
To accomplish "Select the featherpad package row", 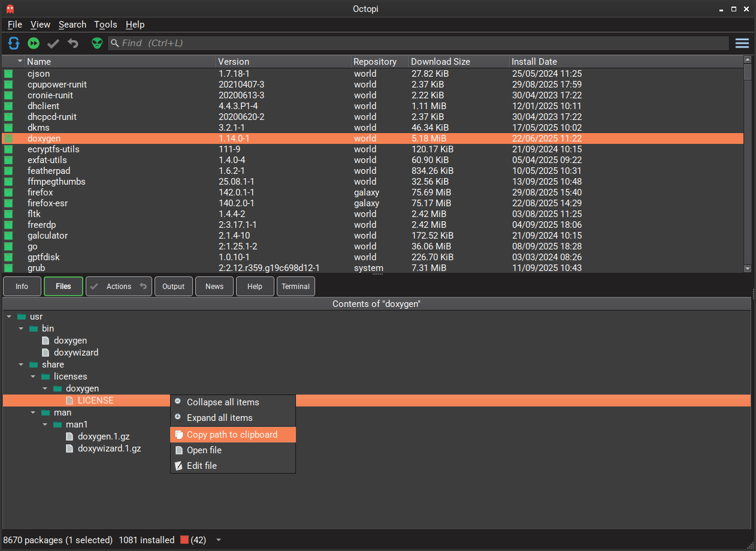I will coord(373,171).
